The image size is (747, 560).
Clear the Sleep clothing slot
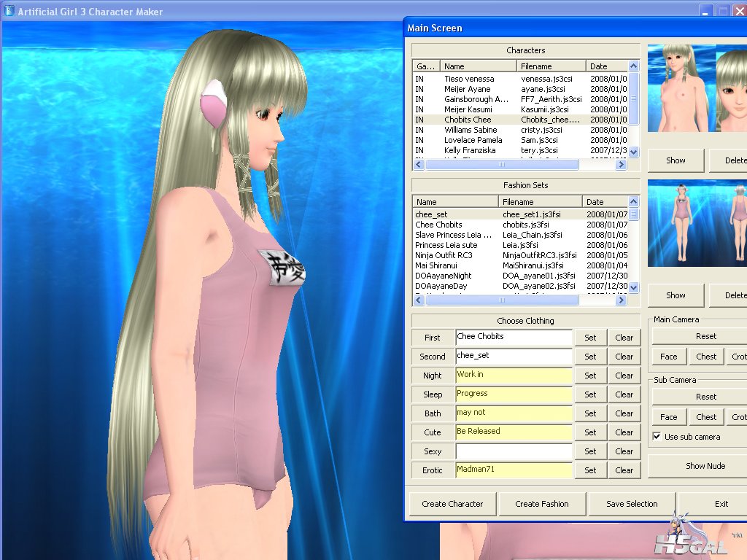[x=624, y=394]
